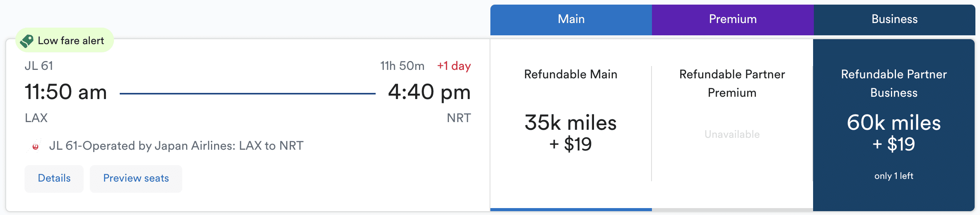Click the NRT destination airport code

(x=459, y=118)
